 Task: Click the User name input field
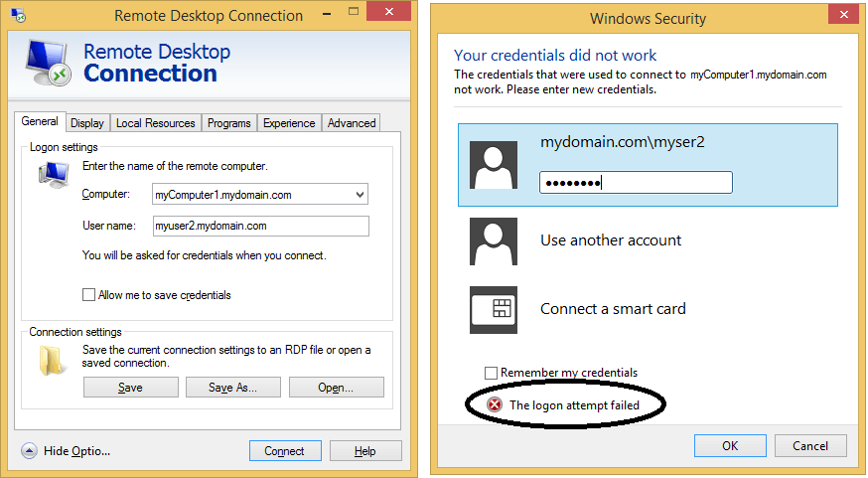[x=261, y=226]
